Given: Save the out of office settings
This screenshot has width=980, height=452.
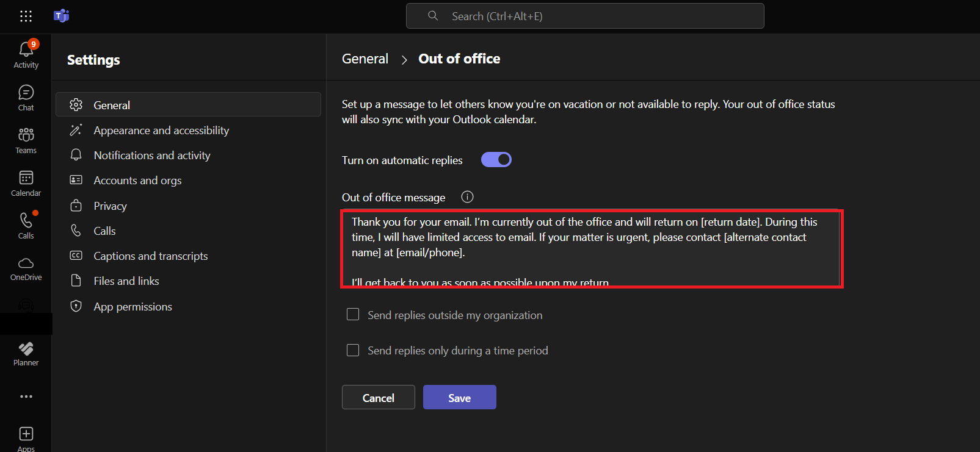Looking at the screenshot, I should click(460, 397).
